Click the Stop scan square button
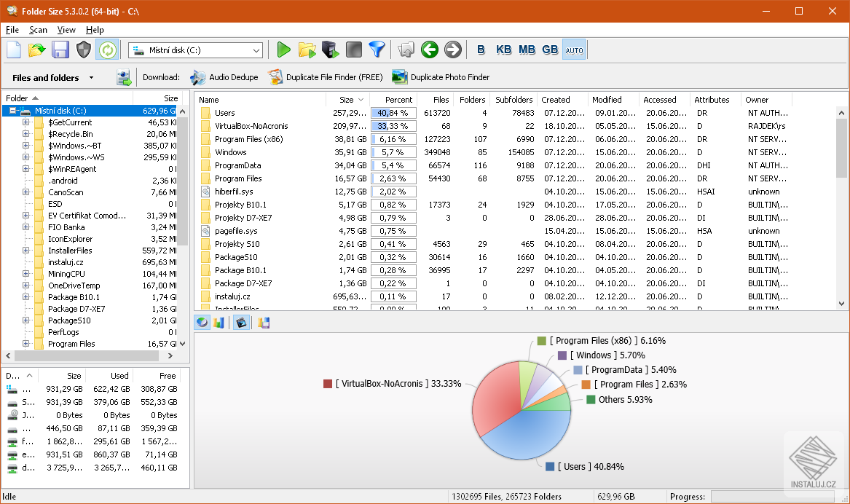The image size is (850, 504). pyautogui.click(x=353, y=50)
